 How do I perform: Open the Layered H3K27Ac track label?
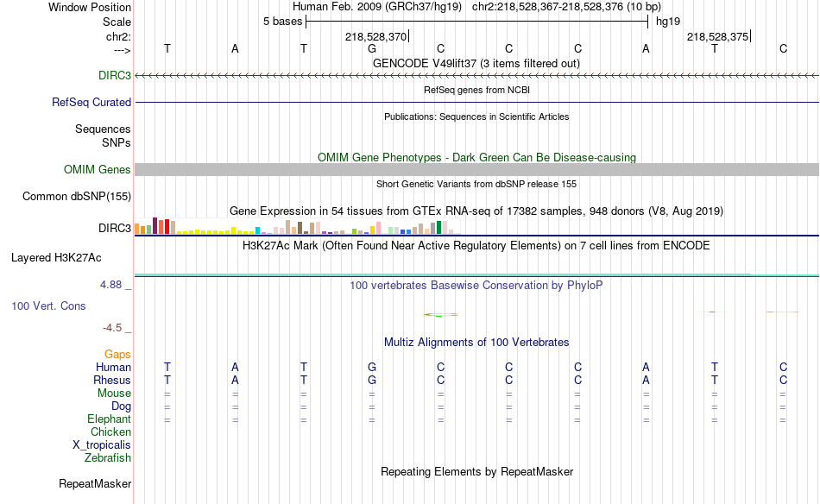click(56, 258)
